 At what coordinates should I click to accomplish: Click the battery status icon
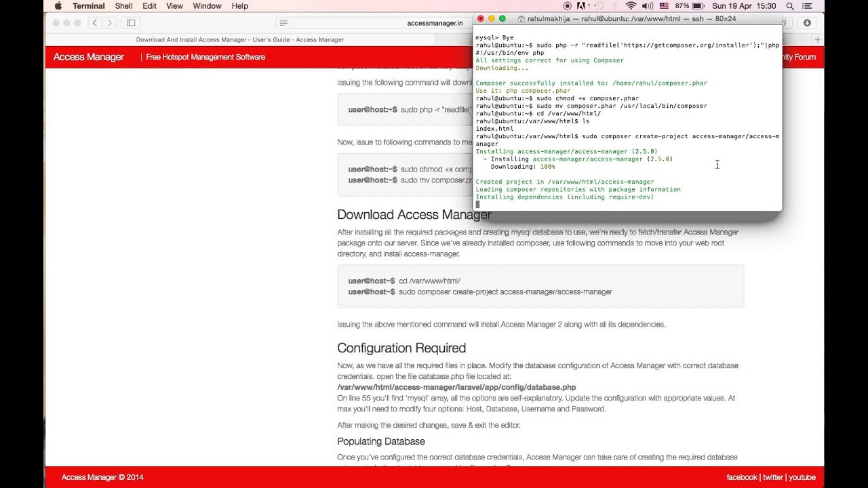coord(698,6)
